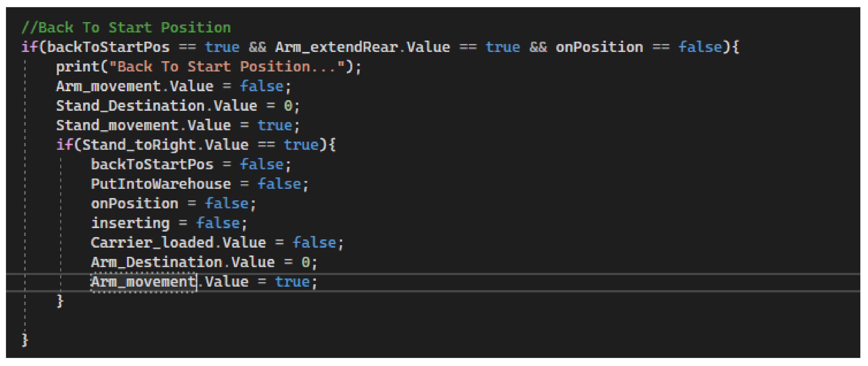Click the Carrier_loaded variable

152,242
